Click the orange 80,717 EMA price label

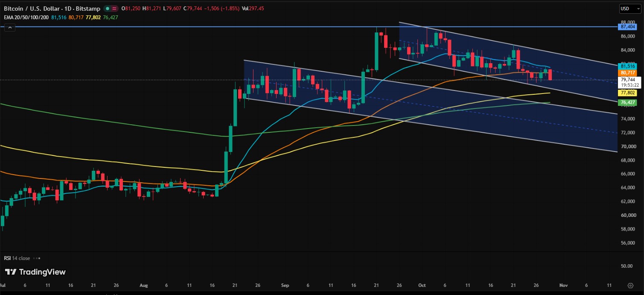coord(627,73)
